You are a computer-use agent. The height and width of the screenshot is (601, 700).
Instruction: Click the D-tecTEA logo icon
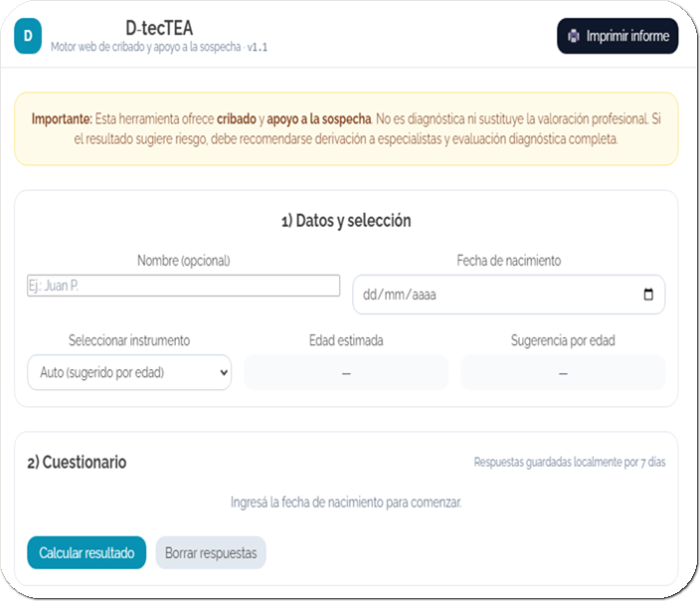(x=29, y=35)
